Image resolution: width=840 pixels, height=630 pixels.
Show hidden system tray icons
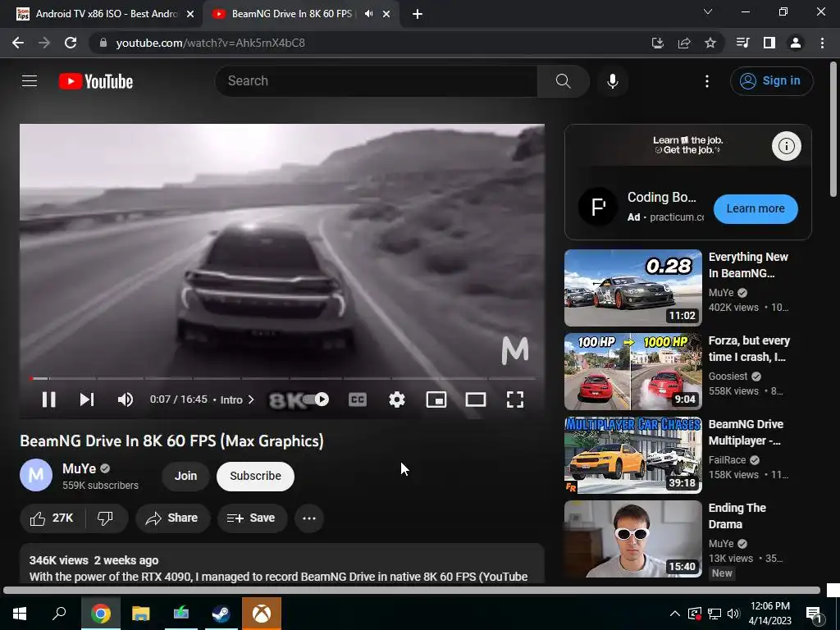[675, 614]
